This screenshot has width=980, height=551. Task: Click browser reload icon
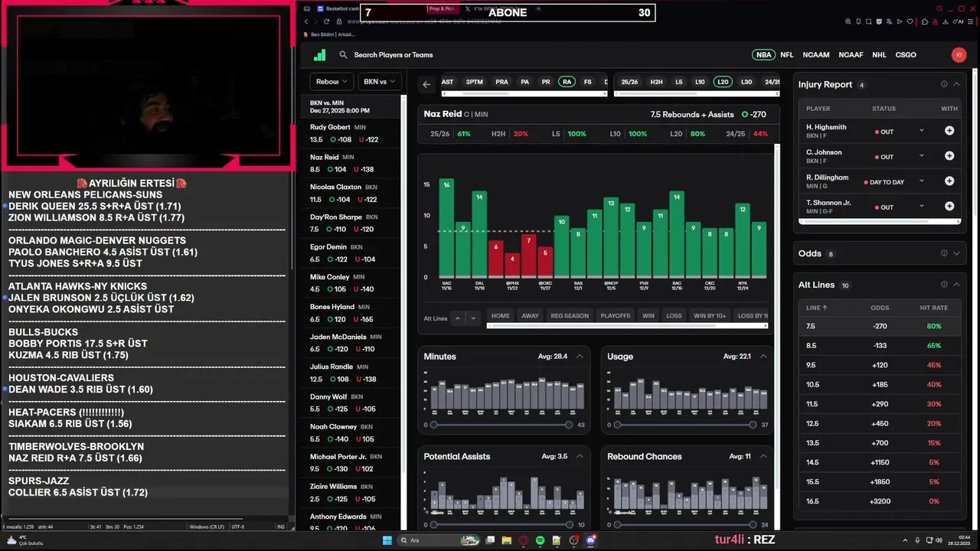coord(328,21)
